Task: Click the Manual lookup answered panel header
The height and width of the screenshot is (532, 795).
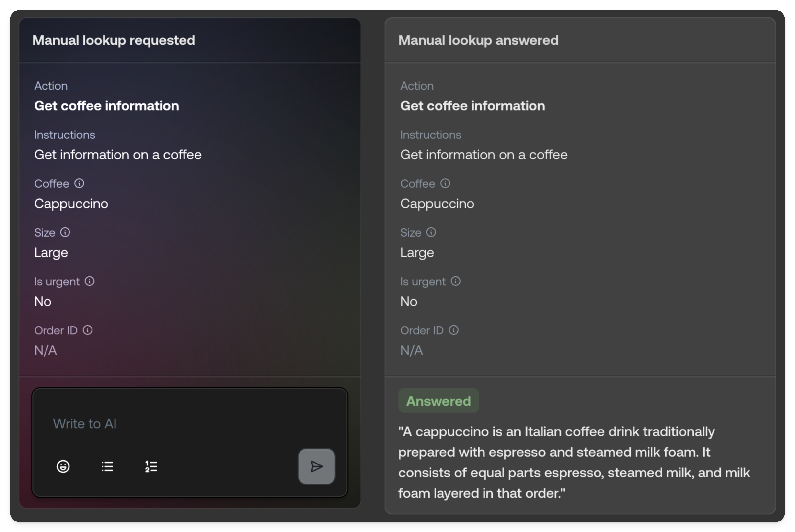Action: pyautogui.click(x=478, y=40)
